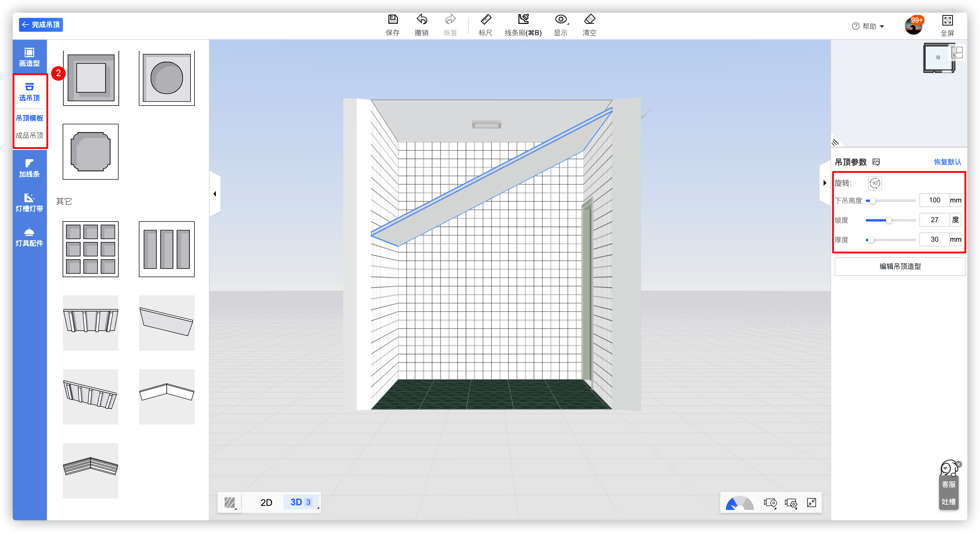
Task: Select the 标尺 ruler tool
Action: point(485,25)
